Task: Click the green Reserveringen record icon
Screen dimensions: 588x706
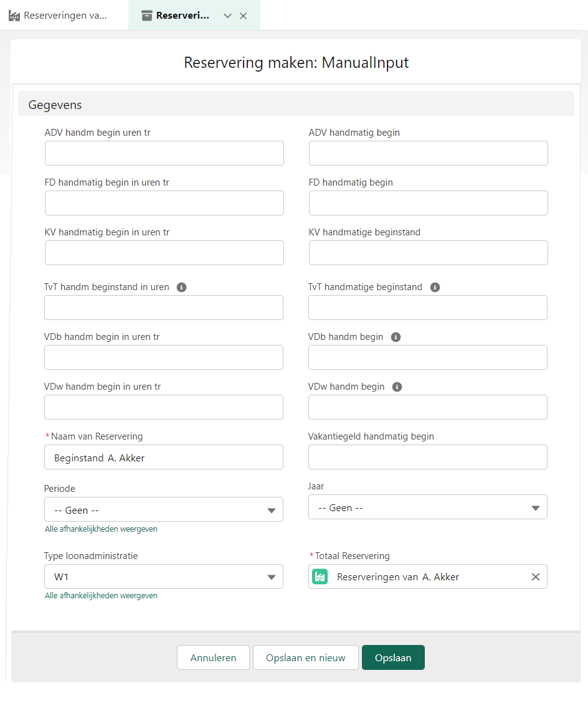Action: click(x=320, y=577)
